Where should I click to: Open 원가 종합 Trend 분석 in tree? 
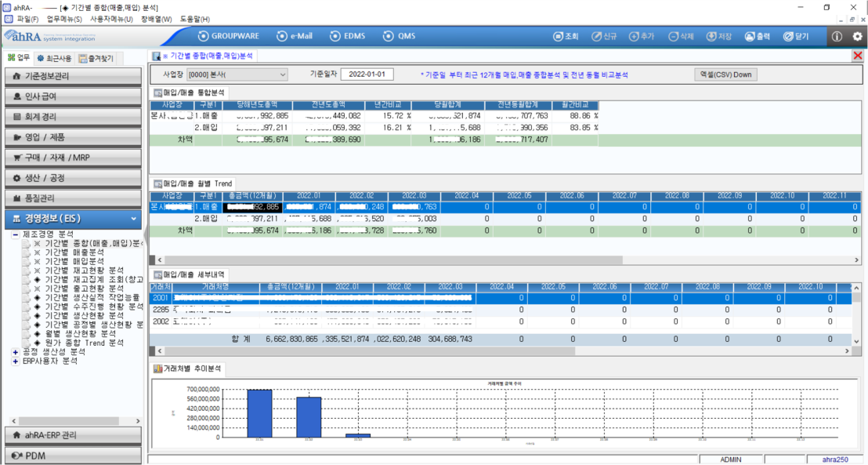pyautogui.click(x=84, y=343)
